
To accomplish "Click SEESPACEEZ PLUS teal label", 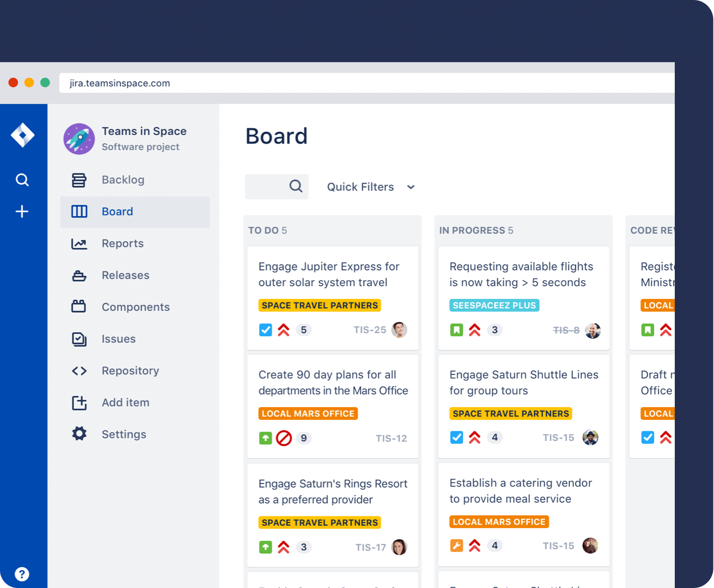I will 494,305.
